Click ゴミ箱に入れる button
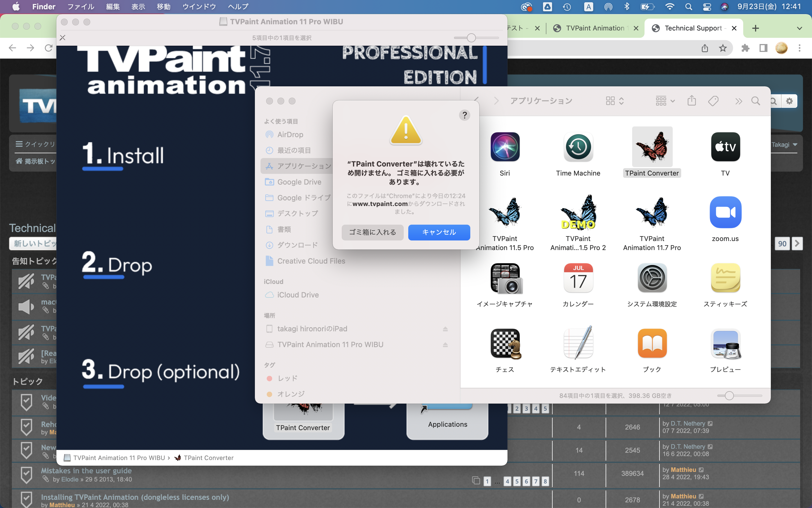The height and width of the screenshot is (508, 812). [372, 232]
